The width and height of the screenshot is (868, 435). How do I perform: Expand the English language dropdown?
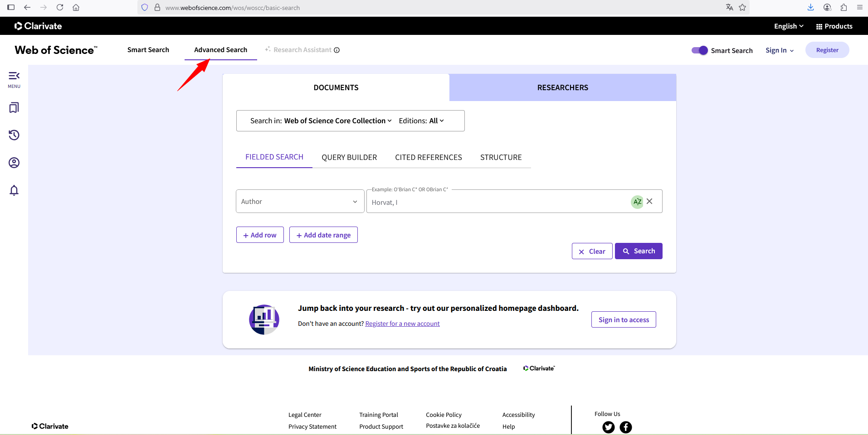pos(788,26)
